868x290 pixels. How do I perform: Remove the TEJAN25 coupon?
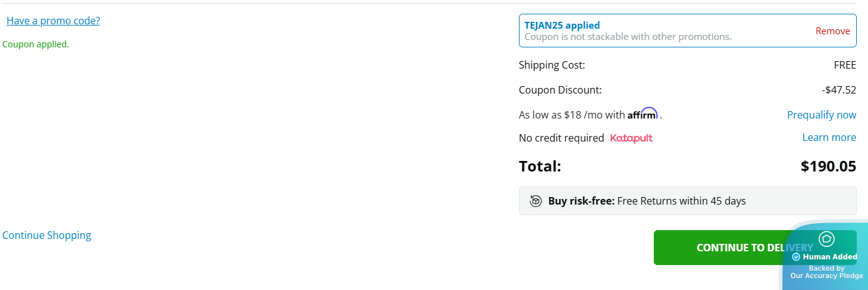pyautogui.click(x=832, y=31)
